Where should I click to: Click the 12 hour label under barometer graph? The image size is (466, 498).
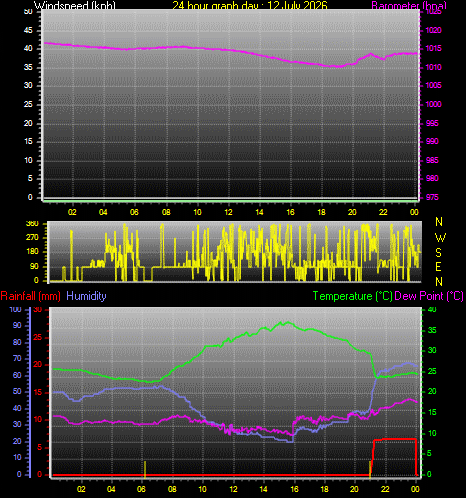click(x=228, y=212)
